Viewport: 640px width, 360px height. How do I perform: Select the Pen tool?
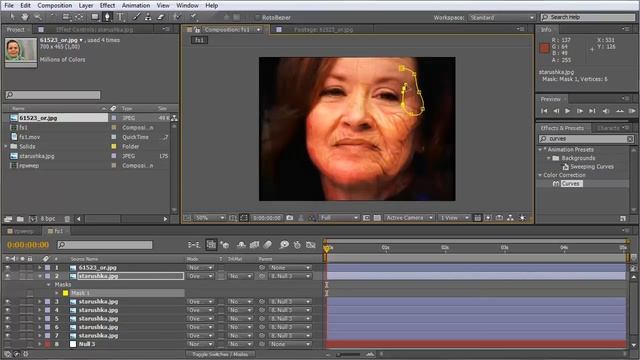point(107,17)
